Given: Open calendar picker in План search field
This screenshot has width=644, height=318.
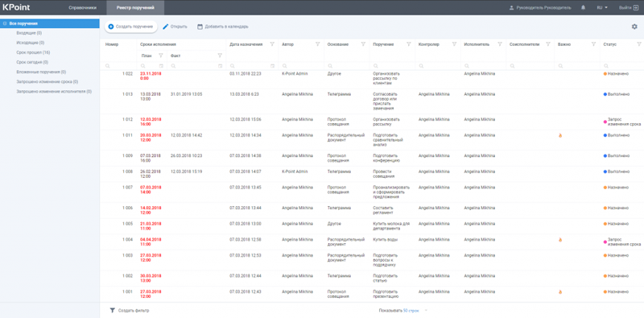Looking at the screenshot, I should [162, 66].
